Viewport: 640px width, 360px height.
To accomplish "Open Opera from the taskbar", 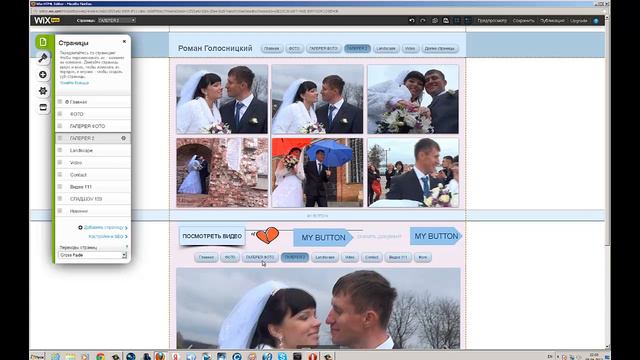I will coord(312,356).
